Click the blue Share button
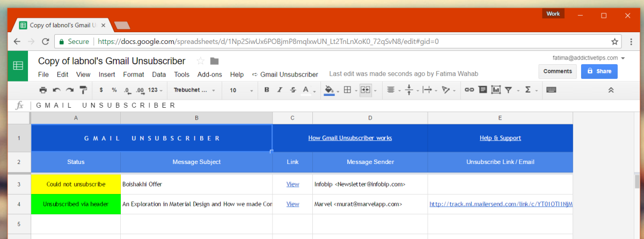 tap(599, 71)
